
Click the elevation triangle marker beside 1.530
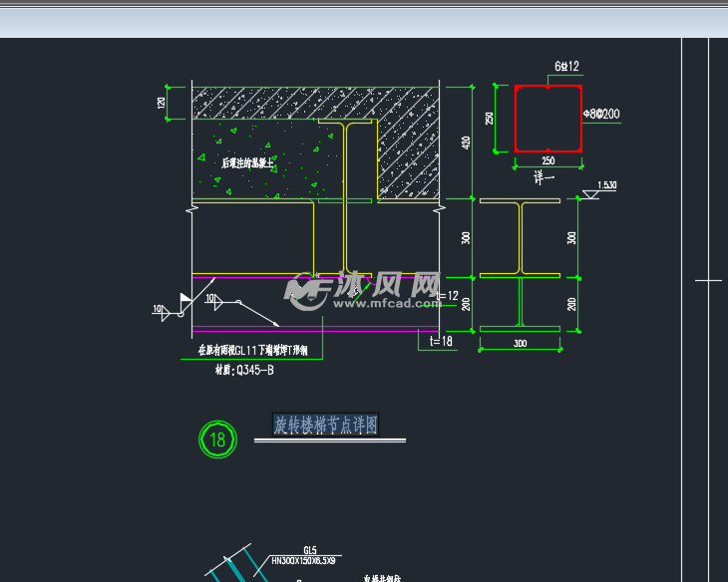tap(590, 194)
